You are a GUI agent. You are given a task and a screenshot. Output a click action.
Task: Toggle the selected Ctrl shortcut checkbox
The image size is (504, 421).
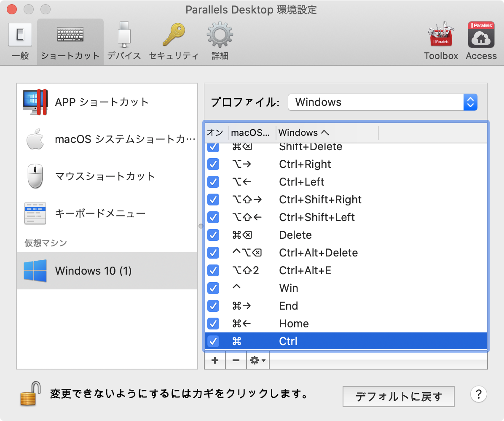(x=213, y=341)
